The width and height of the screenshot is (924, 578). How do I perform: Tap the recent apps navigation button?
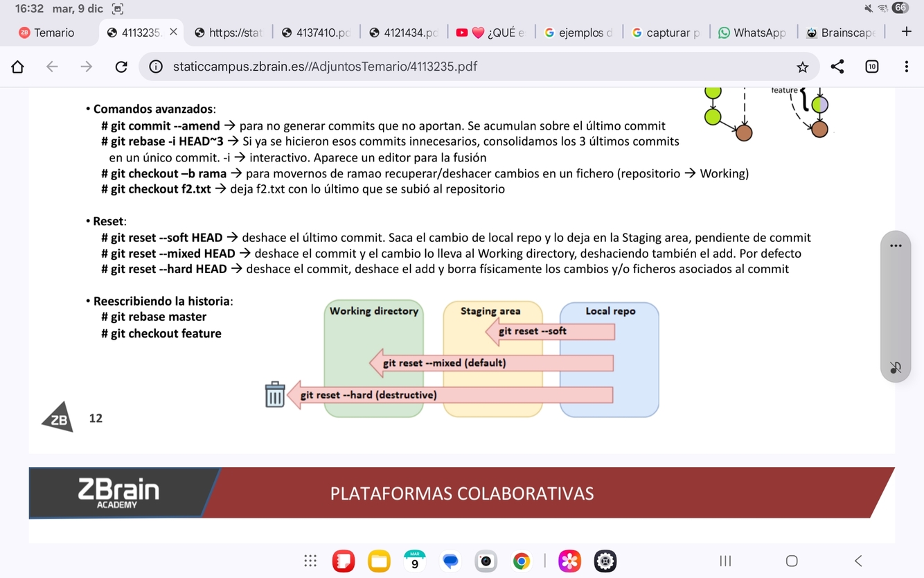point(725,561)
